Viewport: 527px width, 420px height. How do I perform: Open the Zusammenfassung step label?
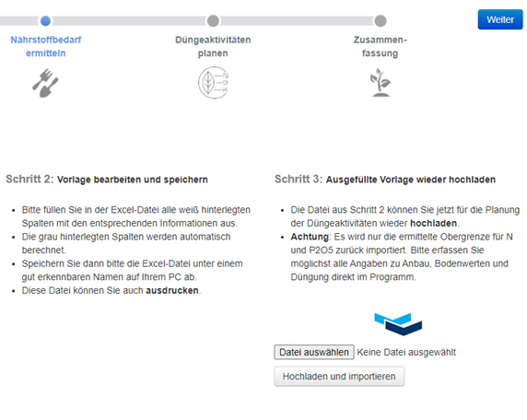point(381,46)
